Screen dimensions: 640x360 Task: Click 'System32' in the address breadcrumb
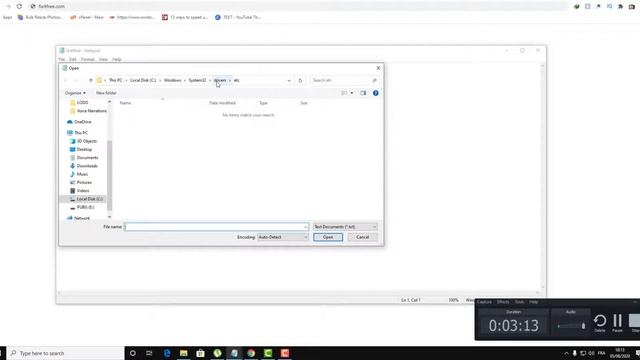tap(197, 80)
